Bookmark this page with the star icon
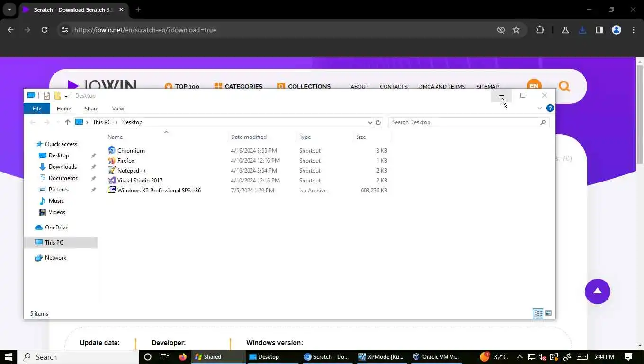Viewport: 644px width, 364px height. point(516,30)
